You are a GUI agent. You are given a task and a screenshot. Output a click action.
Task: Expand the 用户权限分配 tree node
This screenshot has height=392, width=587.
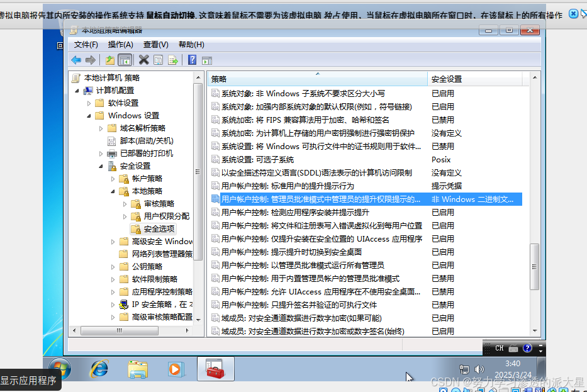coord(125,216)
